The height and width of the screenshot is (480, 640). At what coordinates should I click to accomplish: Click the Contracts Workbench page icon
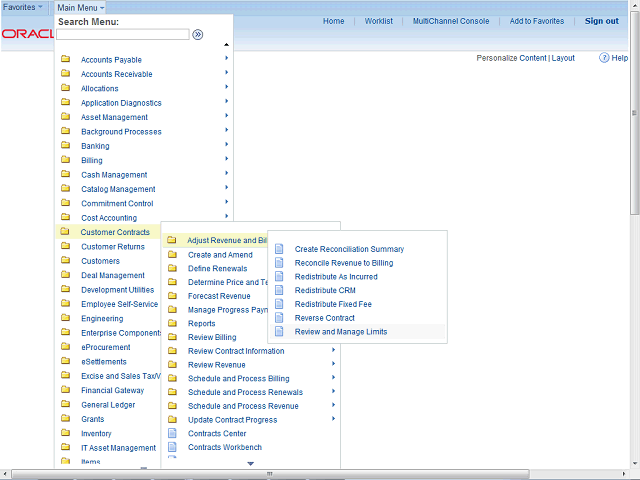[x=173, y=447]
